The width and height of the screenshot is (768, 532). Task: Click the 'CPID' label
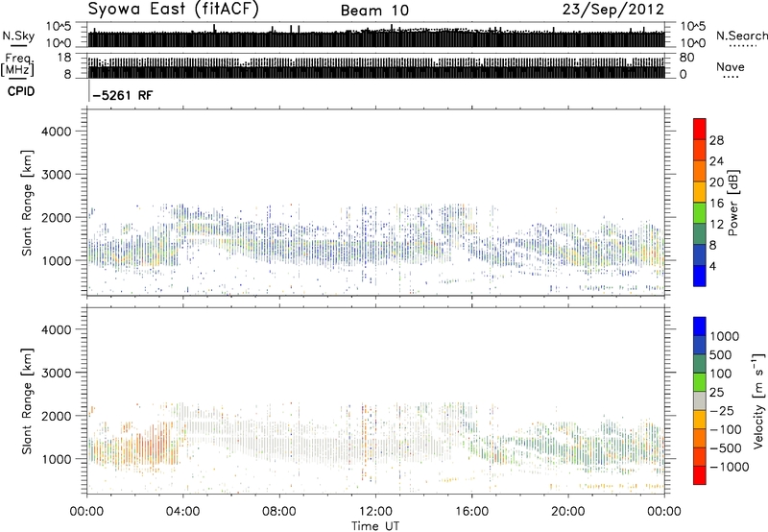[21, 91]
